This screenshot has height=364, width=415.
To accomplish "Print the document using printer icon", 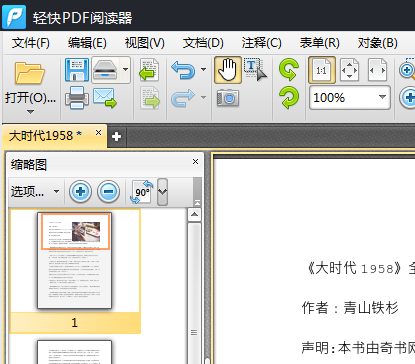I will 77,98.
